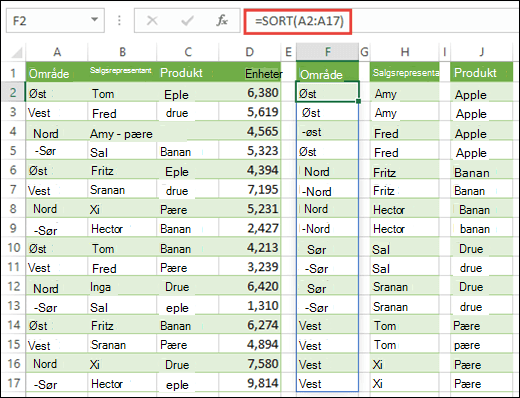Click cell Xi in row 17 column H
Image resolution: width=520 pixels, height=398 pixels.
pyautogui.click(x=405, y=383)
